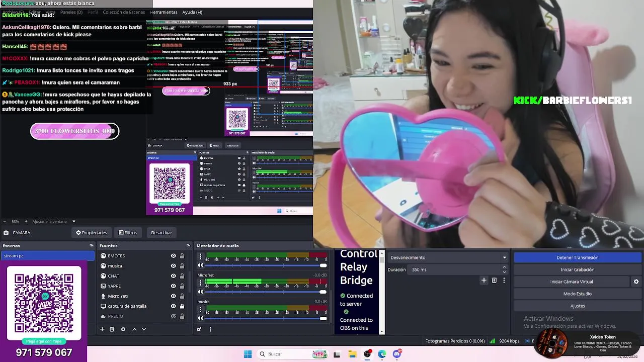Click the Micro Yeti microphone source icon
The width and height of the screenshot is (644, 362).
tap(103, 296)
